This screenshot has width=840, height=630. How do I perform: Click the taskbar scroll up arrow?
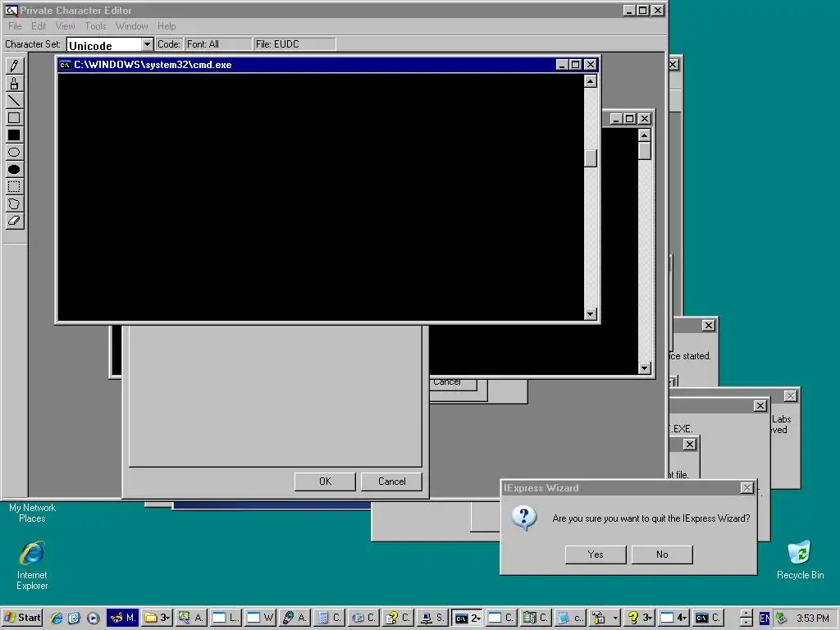pyautogui.click(x=746, y=613)
